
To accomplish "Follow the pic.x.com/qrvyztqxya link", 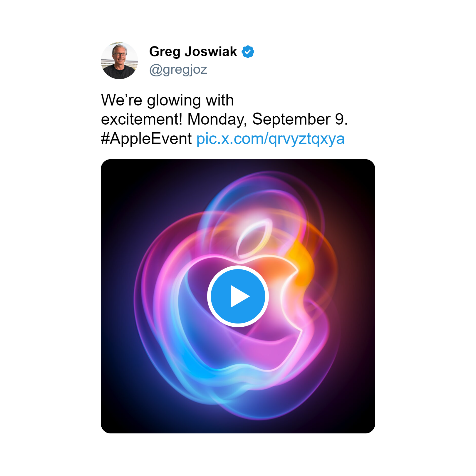I will coord(270,139).
